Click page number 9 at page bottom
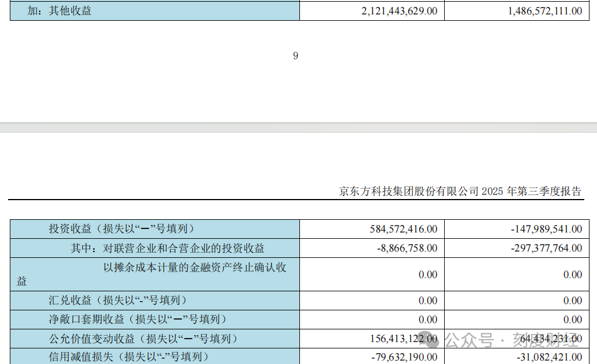Image resolution: width=597 pixels, height=364 pixels. (295, 56)
